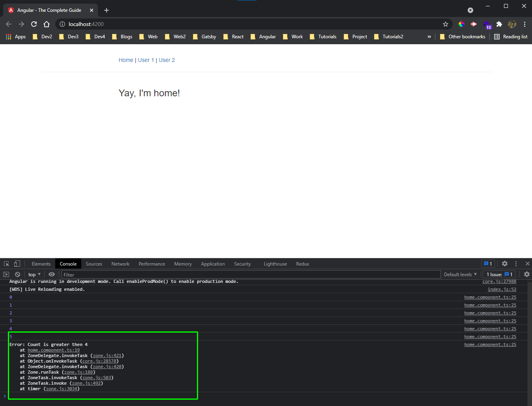The width and height of the screenshot is (532, 406).
Task: Open the Work bookmarks folder
Action: click(x=293, y=37)
